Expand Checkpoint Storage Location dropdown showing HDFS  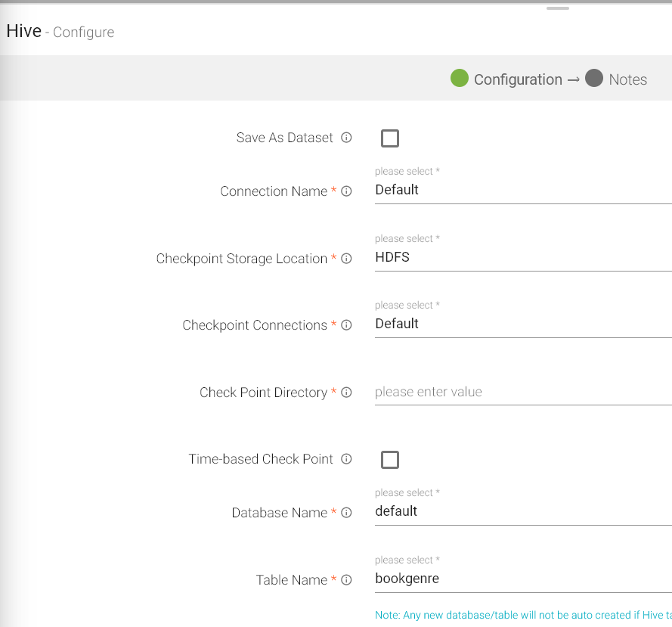(522, 257)
